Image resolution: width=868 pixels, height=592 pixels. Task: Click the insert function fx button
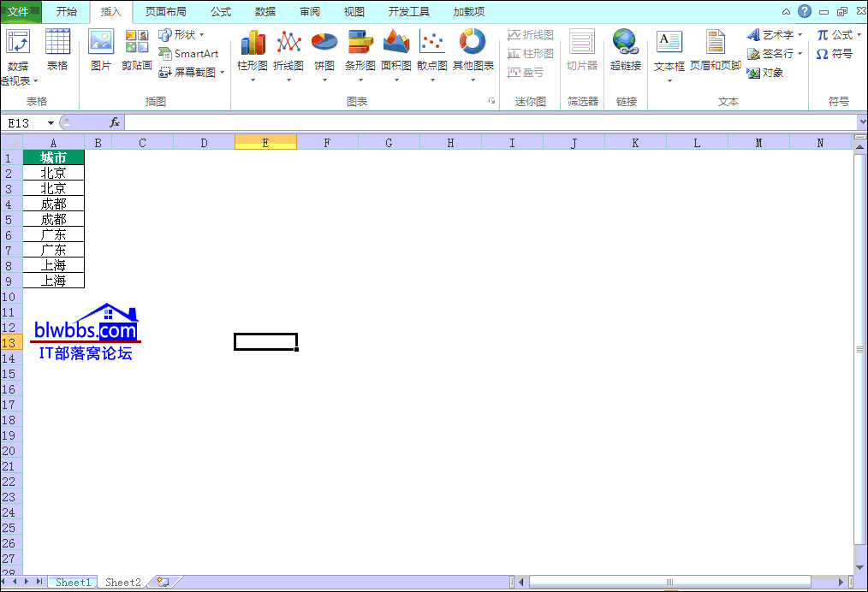pos(115,123)
